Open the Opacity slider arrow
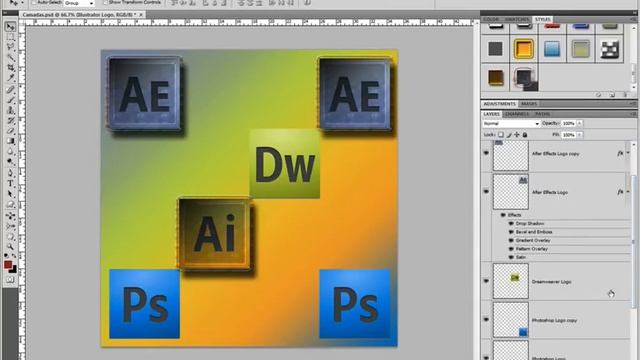This screenshot has height=360, width=640. pos(580,123)
